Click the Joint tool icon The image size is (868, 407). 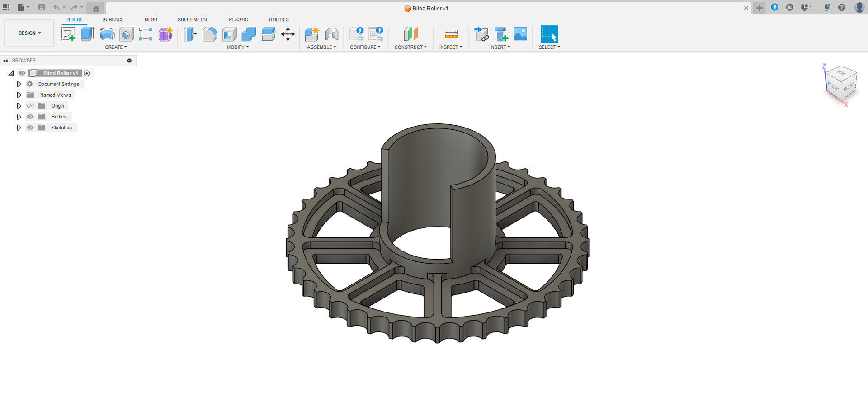(x=332, y=34)
